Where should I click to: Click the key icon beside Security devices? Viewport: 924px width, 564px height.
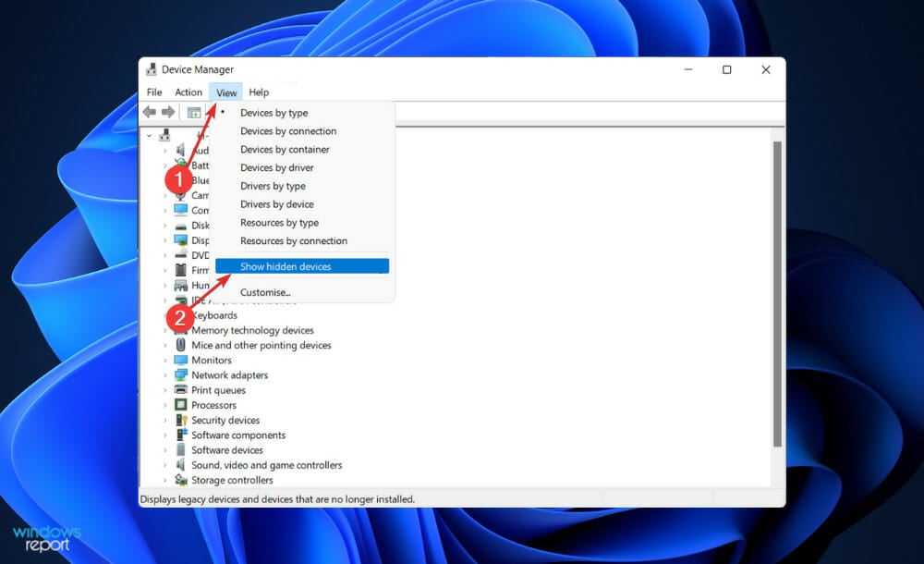coord(181,420)
